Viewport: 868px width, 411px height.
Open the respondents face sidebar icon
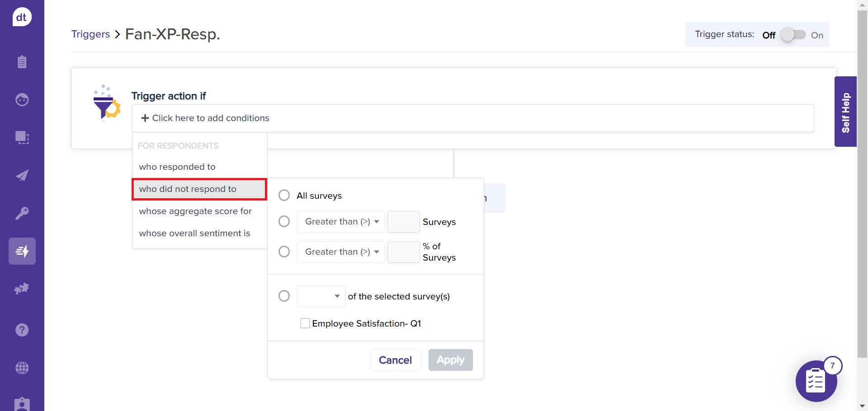tap(22, 99)
